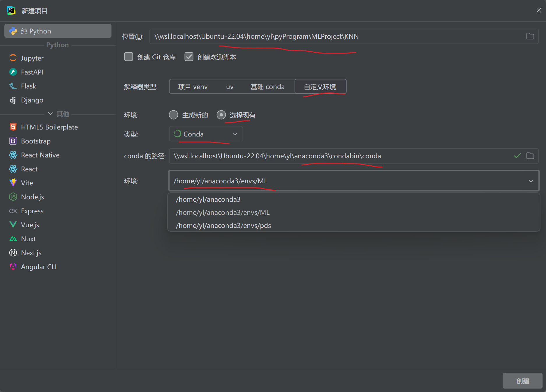
Task: Switch interpreter type to uv
Action: point(230,87)
